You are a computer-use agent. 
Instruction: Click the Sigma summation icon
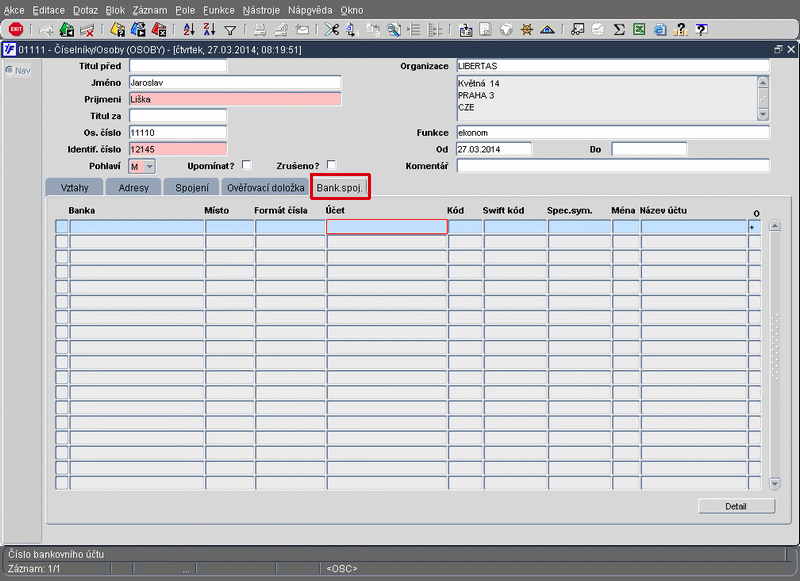pos(619,30)
